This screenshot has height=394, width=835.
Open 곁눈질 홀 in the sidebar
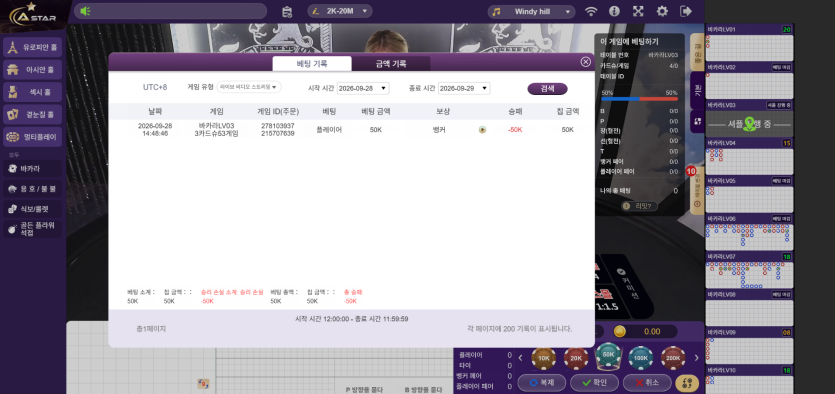pos(32,114)
